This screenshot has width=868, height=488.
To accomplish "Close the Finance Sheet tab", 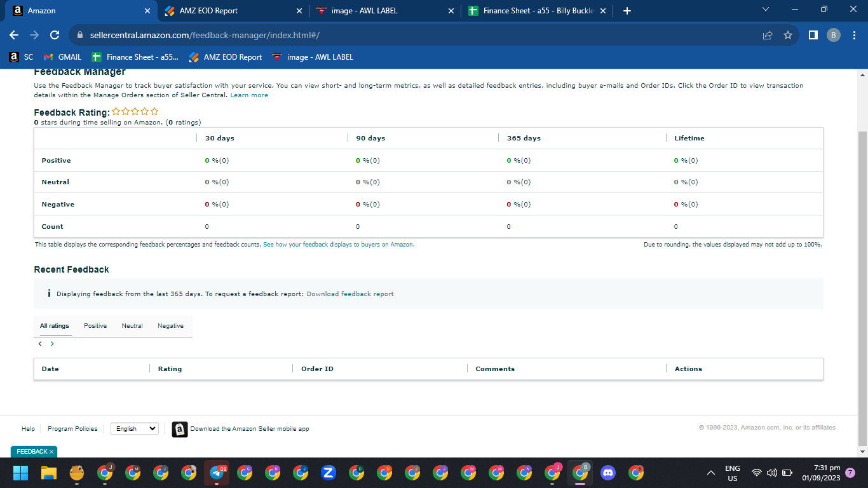I will (603, 11).
